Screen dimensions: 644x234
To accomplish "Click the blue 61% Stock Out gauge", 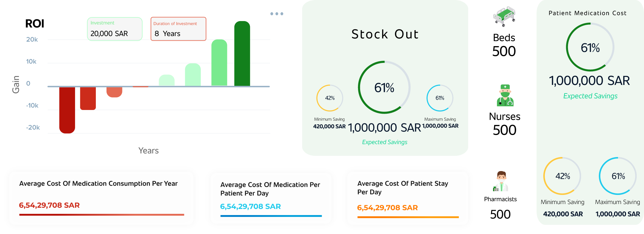I will 440,98.
